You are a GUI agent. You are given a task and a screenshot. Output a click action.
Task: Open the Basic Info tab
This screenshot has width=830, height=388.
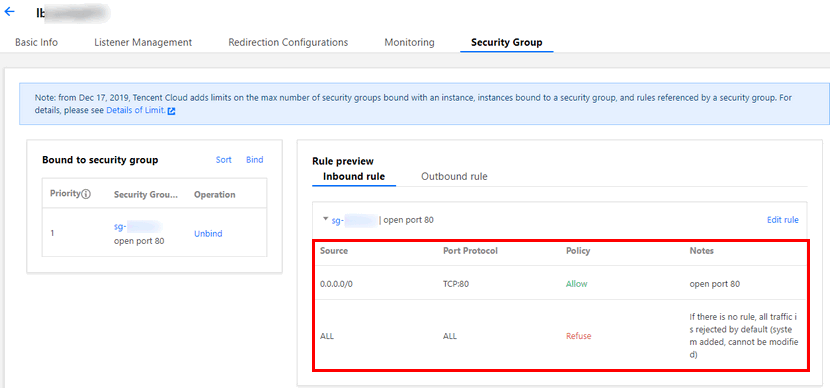coord(37,42)
